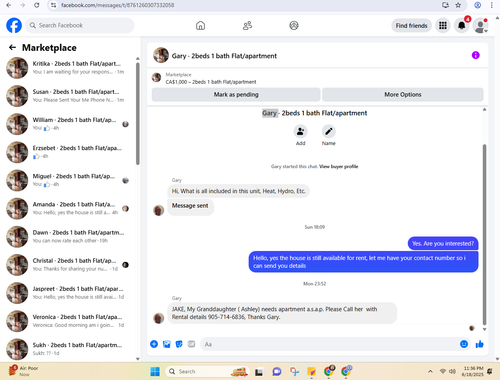Open the Facebook logo home link
Image resolution: width=500 pixels, height=380 pixels.
point(14,25)
